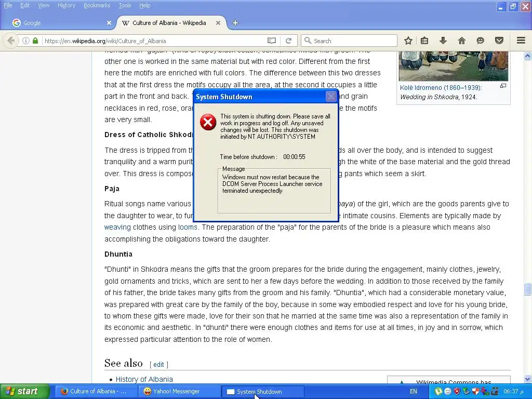Follow the weaving link
Viewport: 532px width, 399px height.
coord(117,228)
